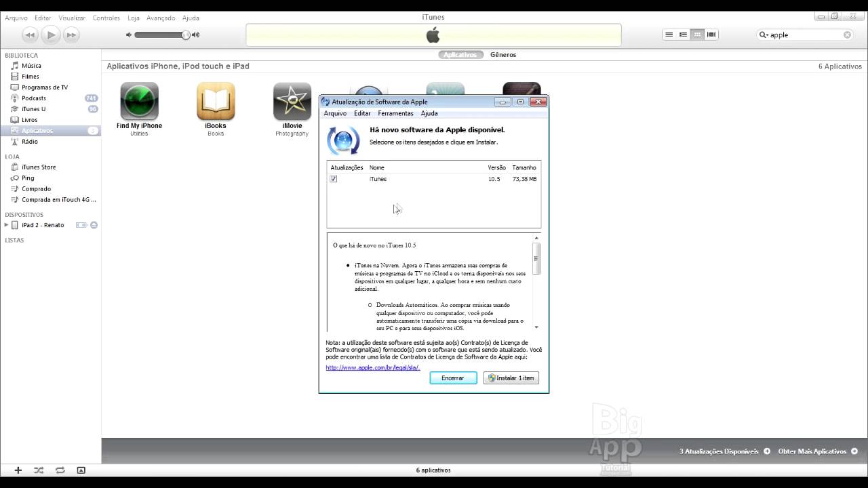Open Arquivo menu in iTunes

point(16,18)
